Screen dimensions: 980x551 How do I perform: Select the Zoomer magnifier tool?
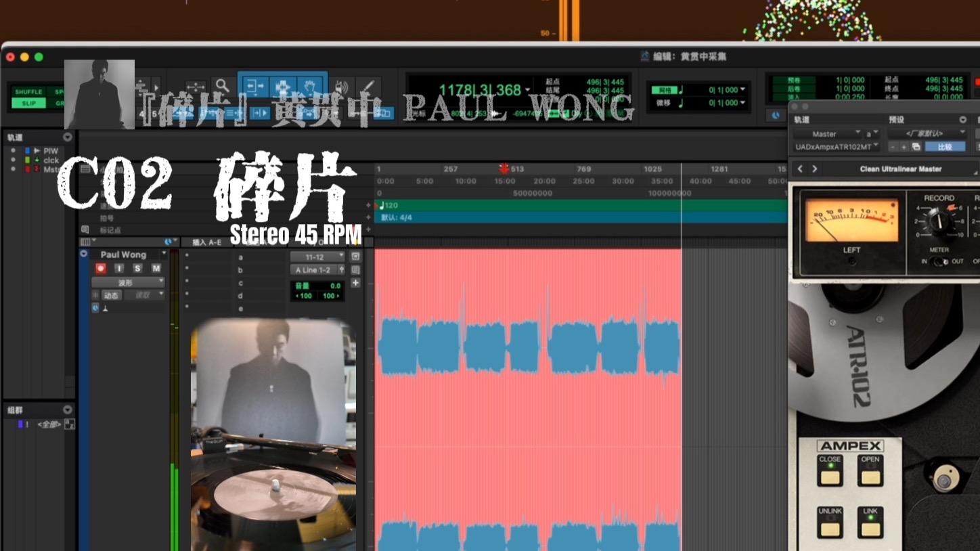[222, 87]
